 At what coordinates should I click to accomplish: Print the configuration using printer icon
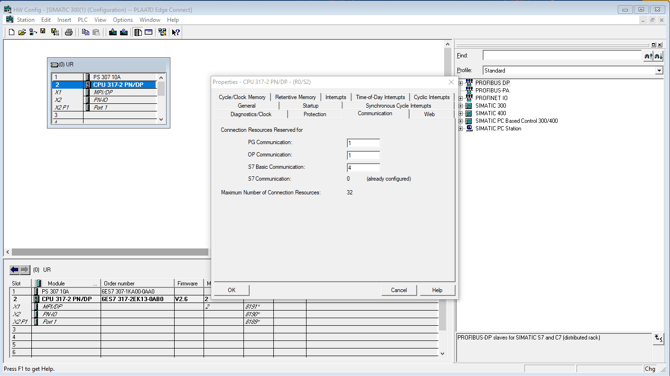point(68,32)
